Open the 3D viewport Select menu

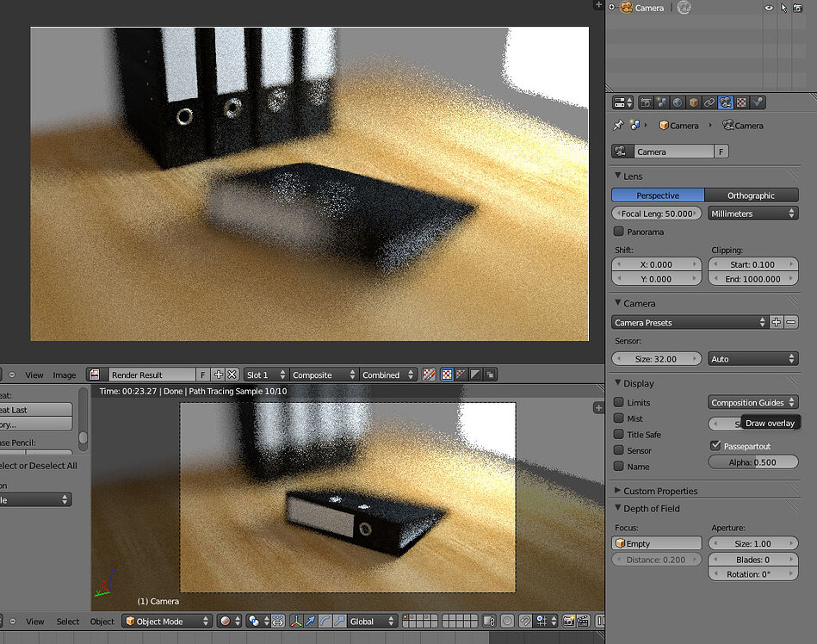[x=68, y=622]
